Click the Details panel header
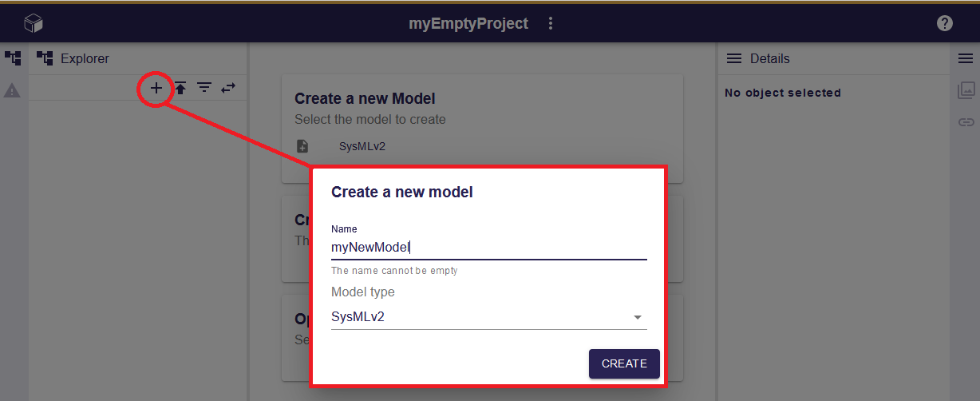The height and width of the screenshot is (401, 980). point(769,58)
